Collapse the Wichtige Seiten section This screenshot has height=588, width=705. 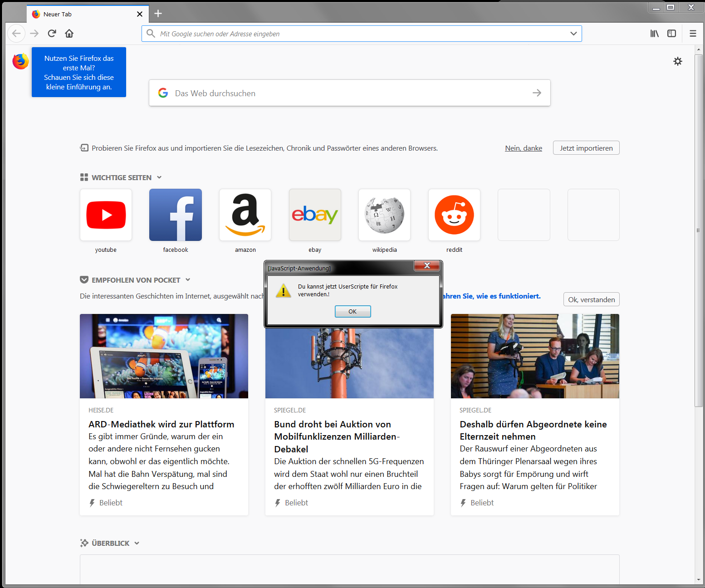coord(159,177)
